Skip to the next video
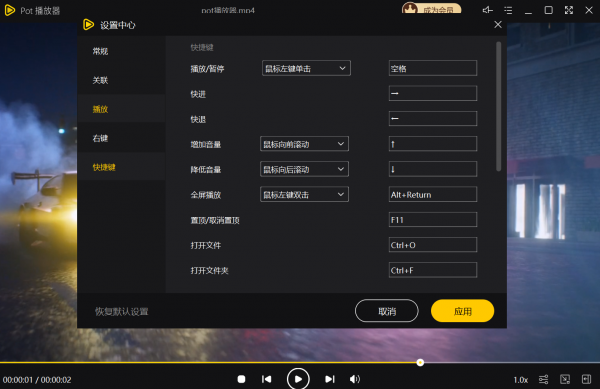 pos(330,379)
